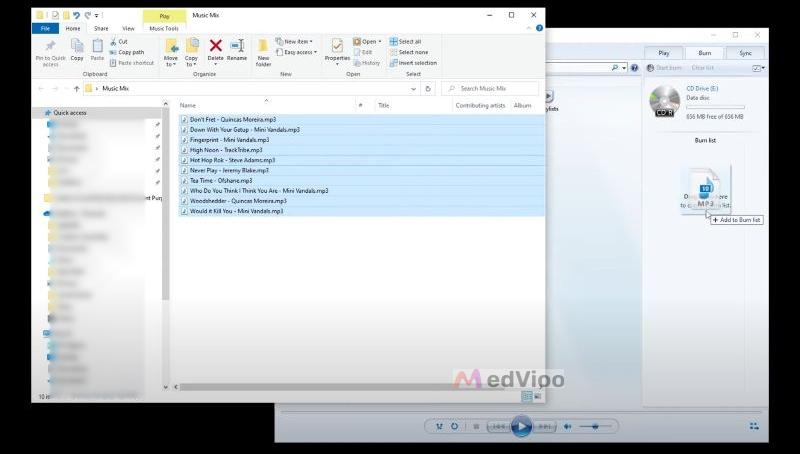Open the Media Player search options arrow
This screenshot has height=454, width=800.
tap(624, 68)
